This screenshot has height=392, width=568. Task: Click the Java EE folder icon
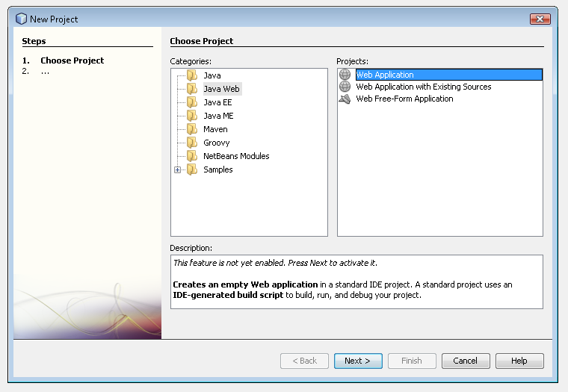[x=192, y=102]
